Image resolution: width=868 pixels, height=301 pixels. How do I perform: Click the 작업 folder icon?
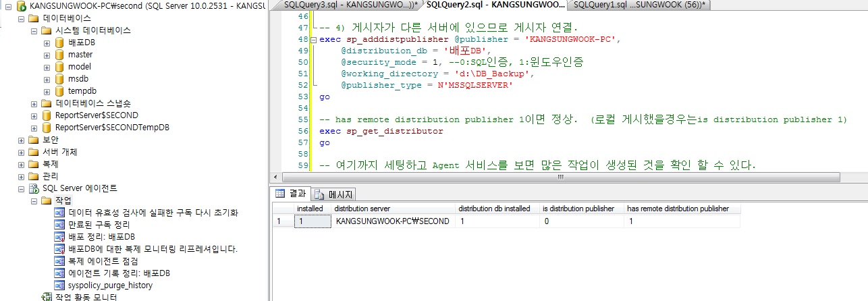[x=46, y=200]
